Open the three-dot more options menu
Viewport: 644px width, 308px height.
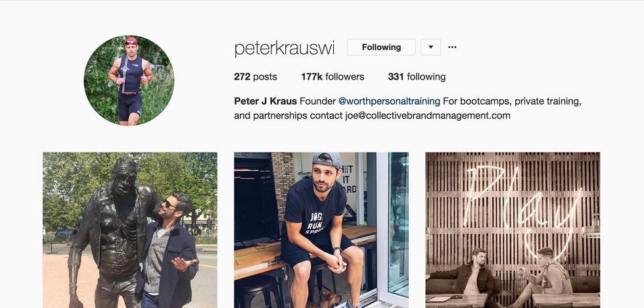point(452,47)
